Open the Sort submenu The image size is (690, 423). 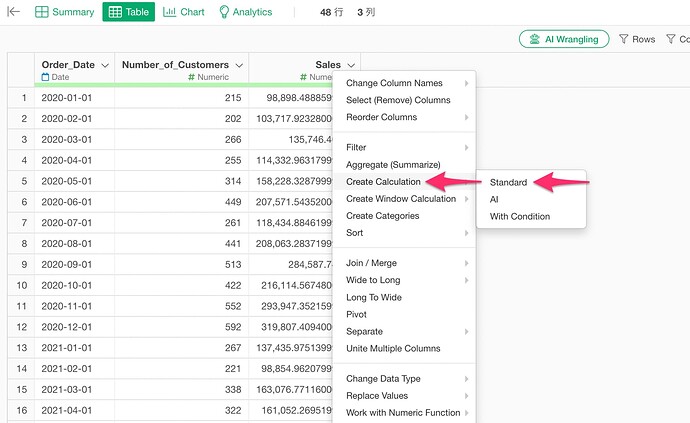pyautogui.click(x=404, y=233)
